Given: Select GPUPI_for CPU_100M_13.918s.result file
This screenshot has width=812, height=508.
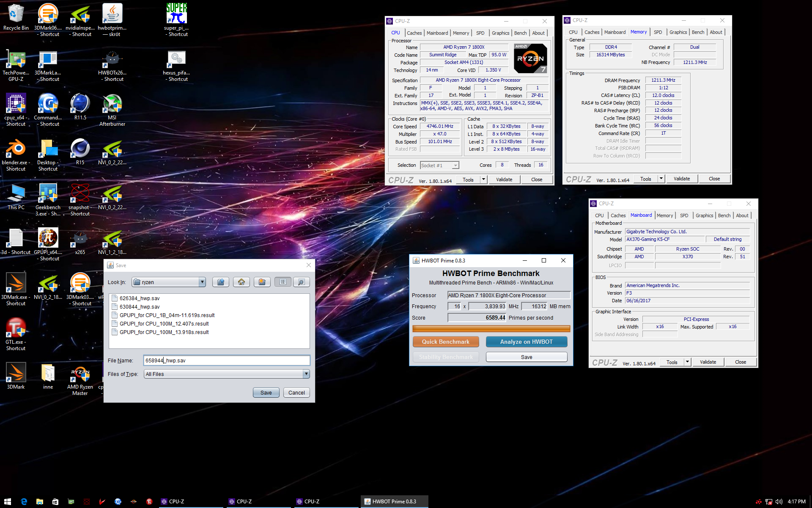Looking at the screenshot, I should (160, 332).
